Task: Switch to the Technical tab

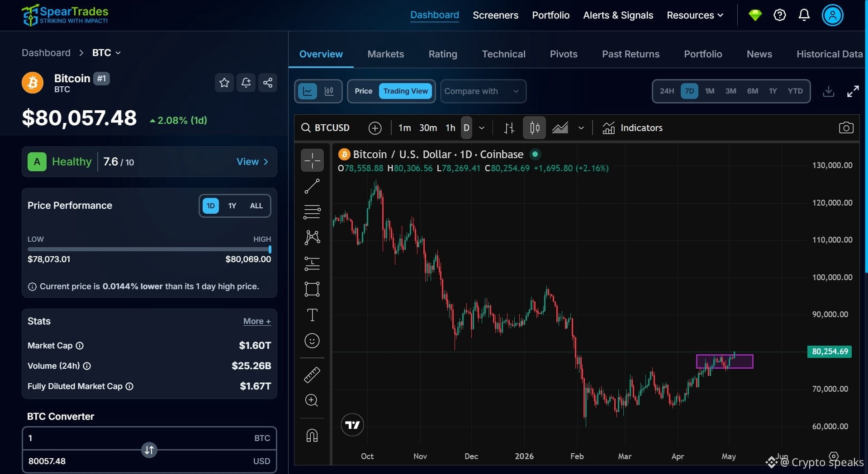Action: pos(503,54)
